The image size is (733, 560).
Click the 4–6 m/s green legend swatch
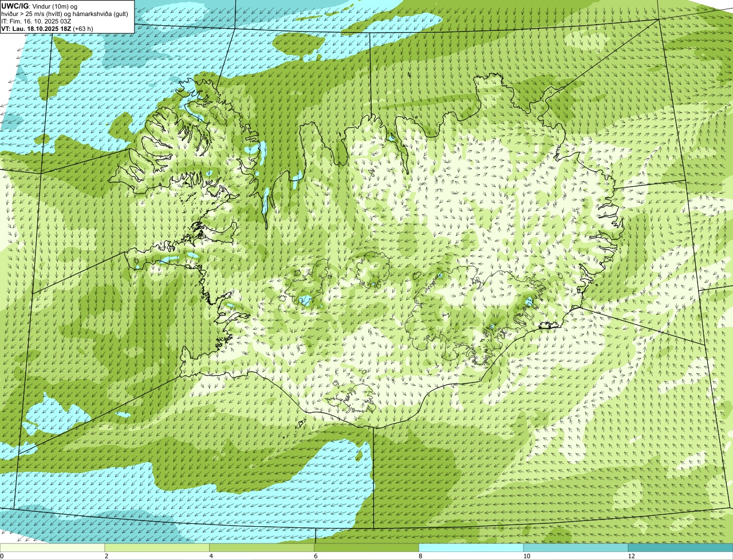point(262,548)
